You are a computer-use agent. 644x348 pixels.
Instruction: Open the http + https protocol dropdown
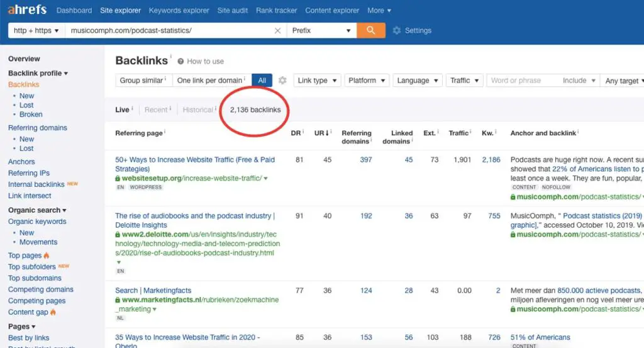tap(36, 30)
